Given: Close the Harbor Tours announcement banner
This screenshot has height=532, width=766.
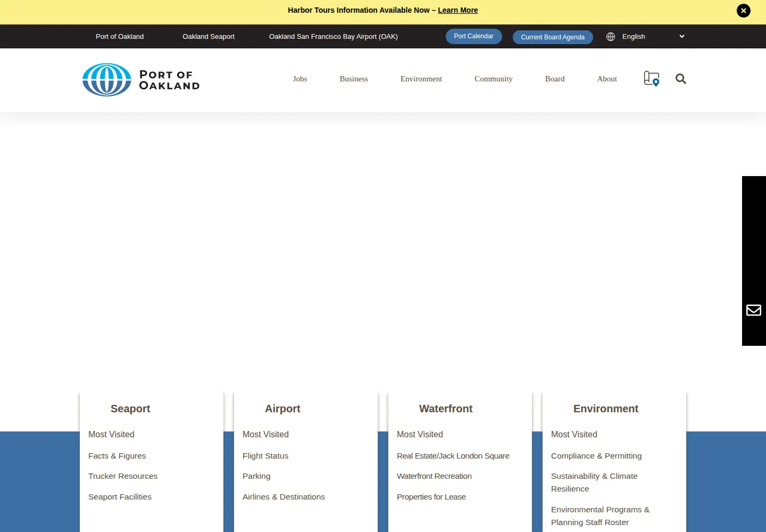Looking at the screenshot, I should [x=744, y=11].
